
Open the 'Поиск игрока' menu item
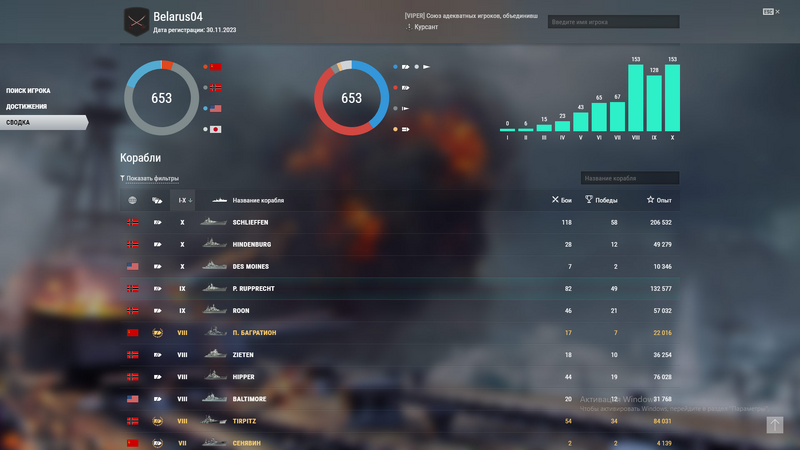pos(29,91)
